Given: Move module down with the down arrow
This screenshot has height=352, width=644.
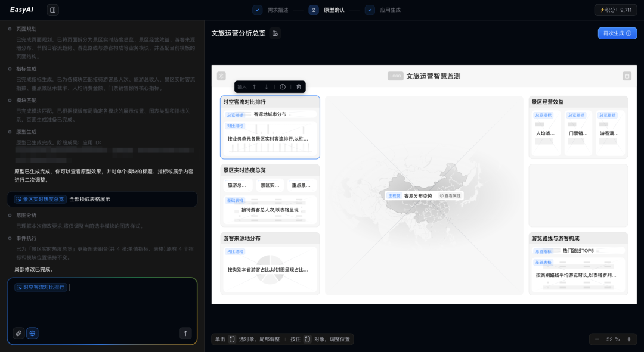Looking at the screenshot, I should 267,86.
